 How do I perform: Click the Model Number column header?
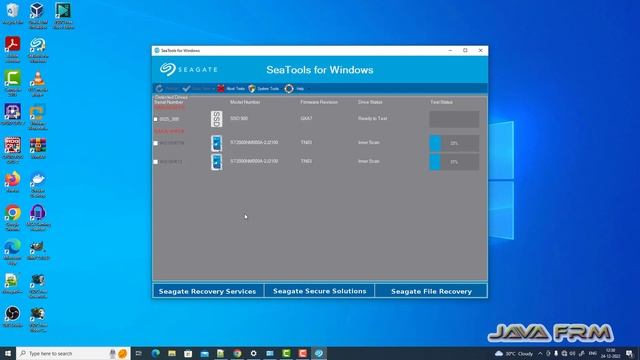(x=245, y=102)
